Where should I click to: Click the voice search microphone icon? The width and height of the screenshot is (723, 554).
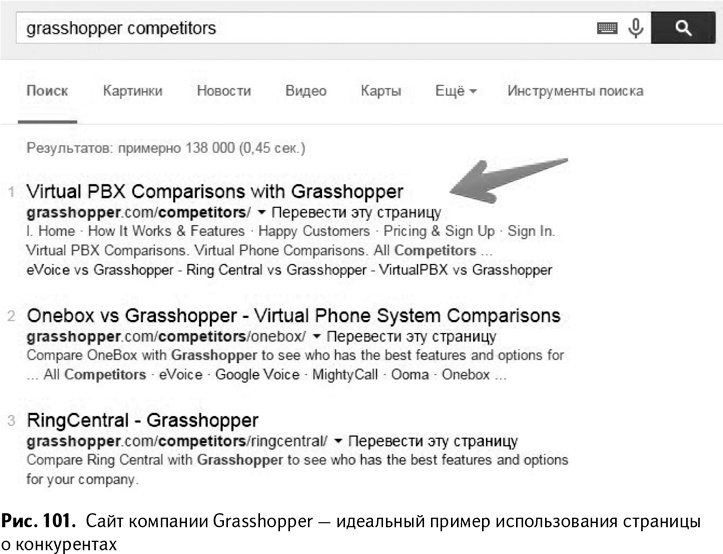[635, 28]
